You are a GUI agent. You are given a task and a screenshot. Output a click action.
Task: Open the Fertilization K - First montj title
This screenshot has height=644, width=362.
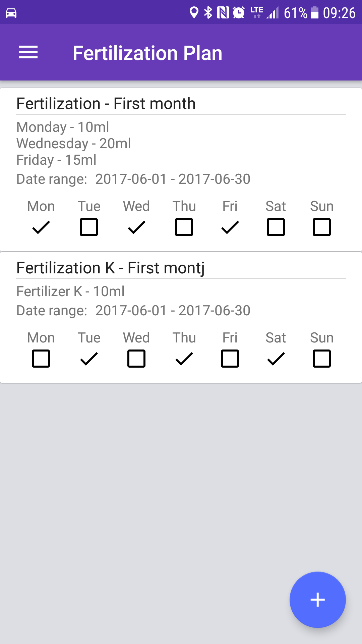pos(111,268)
